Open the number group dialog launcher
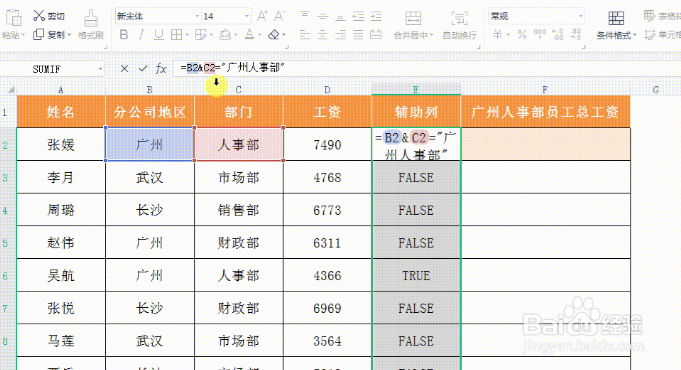Viewport: 681px width, 370px height. [585, 47]
